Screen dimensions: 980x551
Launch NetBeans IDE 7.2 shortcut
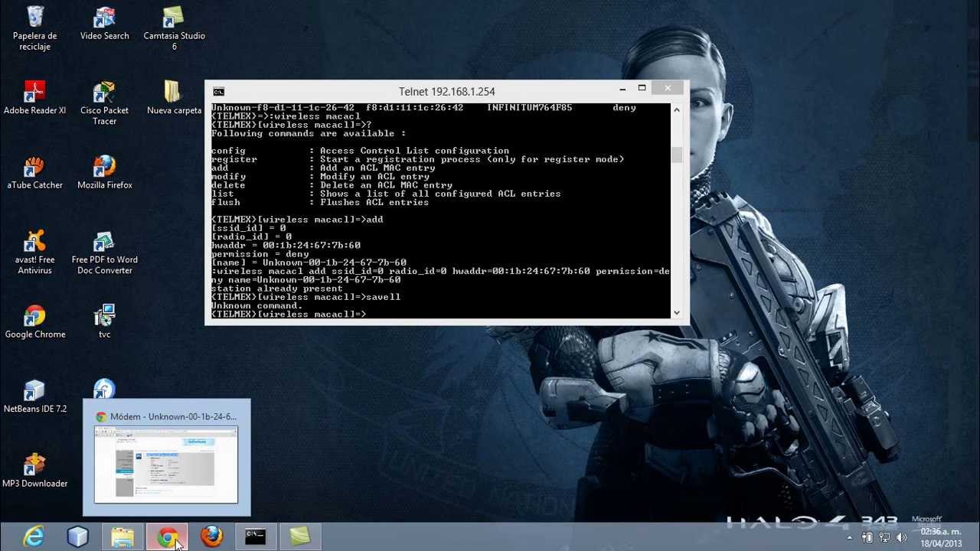coord(34,396)
